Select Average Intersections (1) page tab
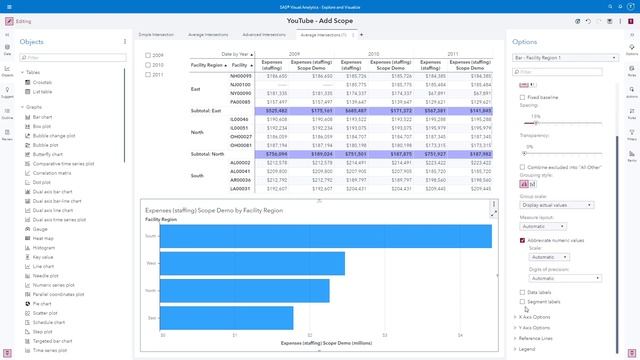 pyautogui.click(x=323, y=35)
